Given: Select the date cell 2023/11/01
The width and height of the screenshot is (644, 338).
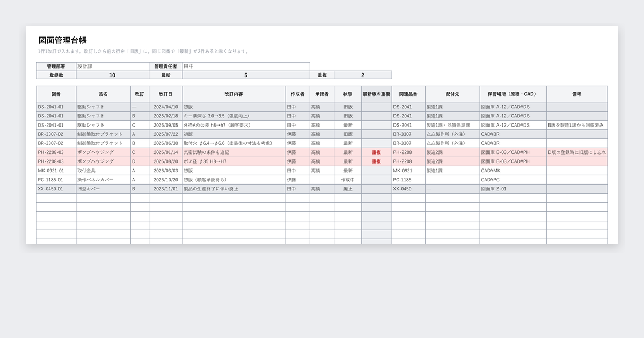Looking at the screenshot, I should (x=165, y=189).
